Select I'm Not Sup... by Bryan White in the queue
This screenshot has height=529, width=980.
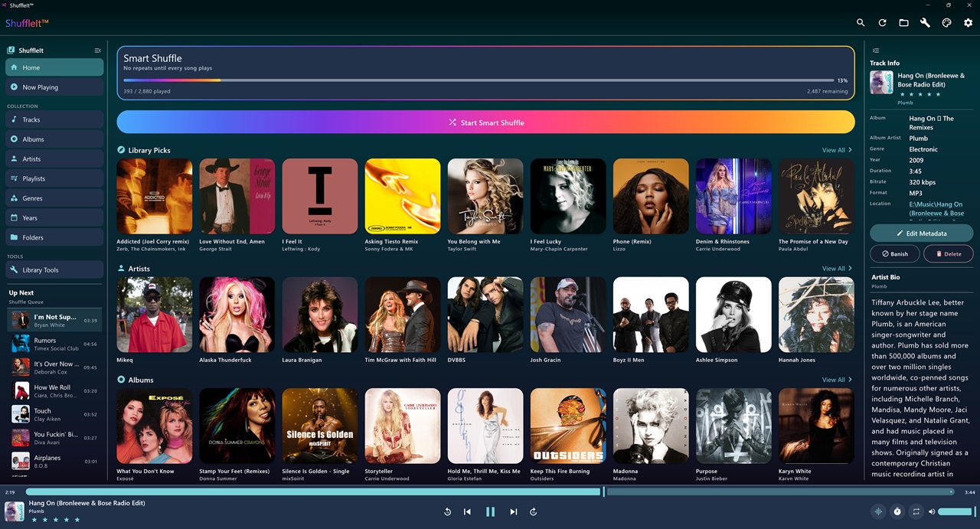54,321
